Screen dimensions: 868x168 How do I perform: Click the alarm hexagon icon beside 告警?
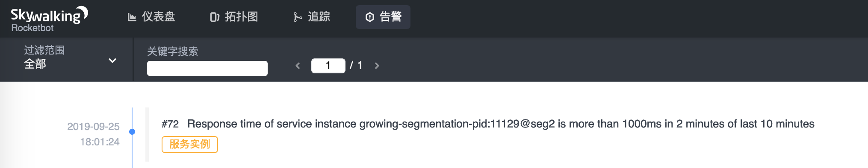370,17
